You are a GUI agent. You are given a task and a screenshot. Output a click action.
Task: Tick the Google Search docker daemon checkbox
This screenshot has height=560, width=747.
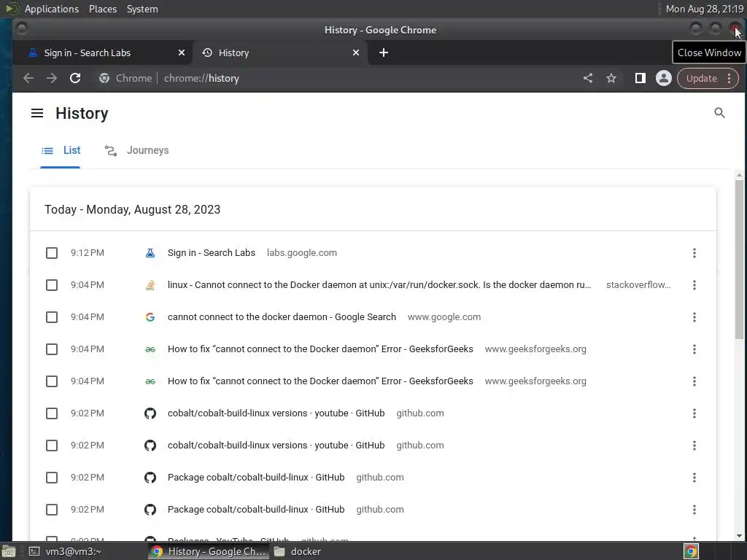(x=52, y=317)
